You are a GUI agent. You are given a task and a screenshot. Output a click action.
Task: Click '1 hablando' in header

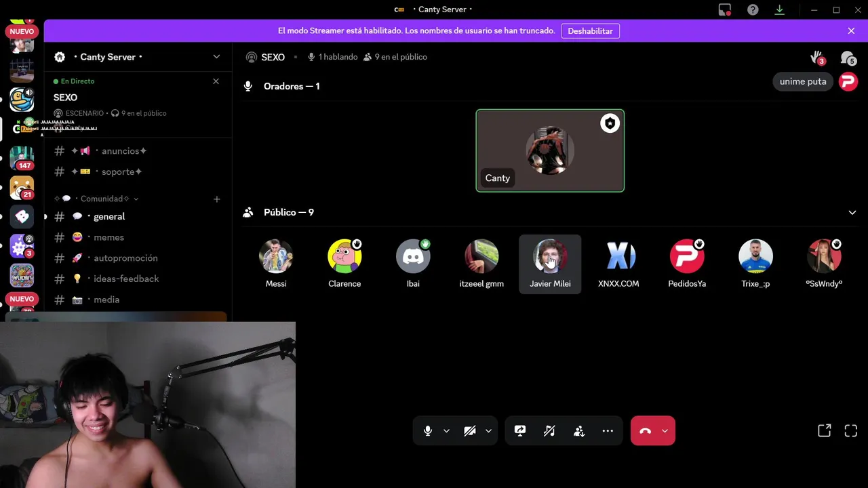pyautogui.click(x=332, y=57)
